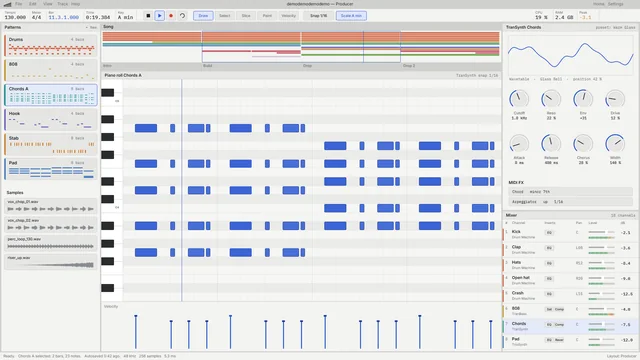Select the Hook pattern
The width and height of the screenshot is (640, 360).
51,120
